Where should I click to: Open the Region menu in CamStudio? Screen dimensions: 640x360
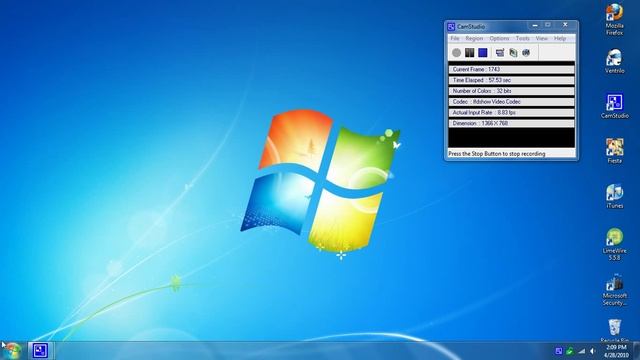474,38
